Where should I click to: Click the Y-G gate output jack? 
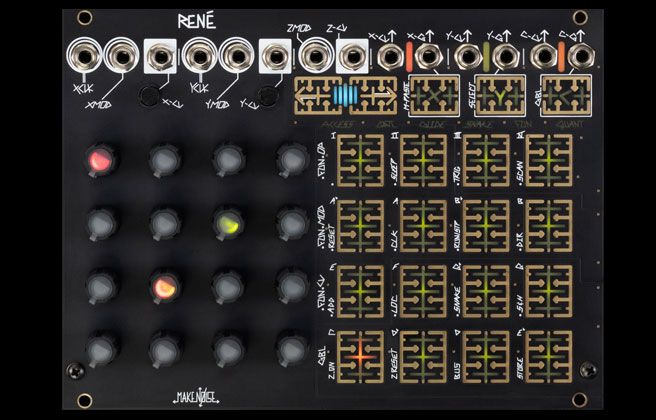pos(506,56)
